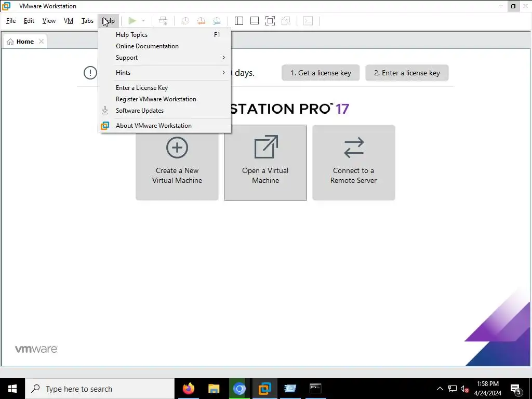Click the warning exclamation icon in license banner

(90, 73)
